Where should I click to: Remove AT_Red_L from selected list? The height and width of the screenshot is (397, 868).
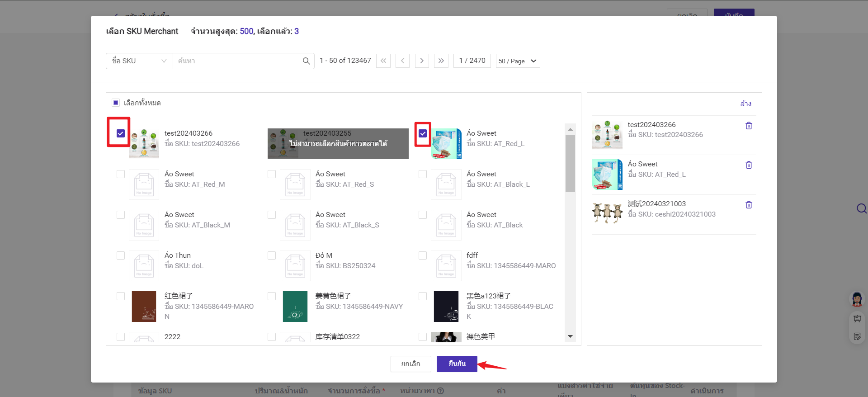(749, 165)
